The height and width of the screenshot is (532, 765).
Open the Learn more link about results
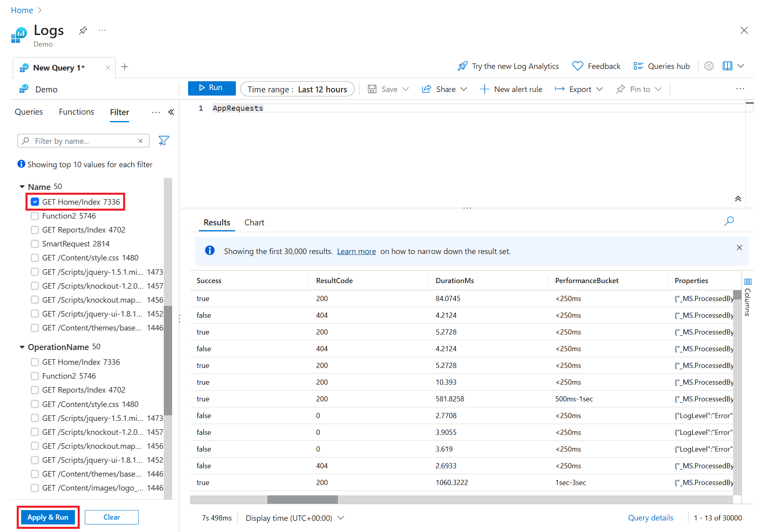(x=356, y=251)
